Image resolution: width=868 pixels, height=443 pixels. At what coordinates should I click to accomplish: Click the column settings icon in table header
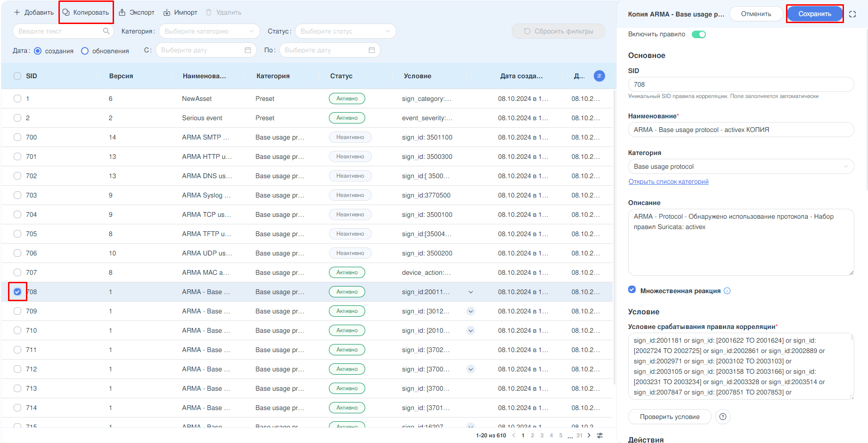point(599,76)
